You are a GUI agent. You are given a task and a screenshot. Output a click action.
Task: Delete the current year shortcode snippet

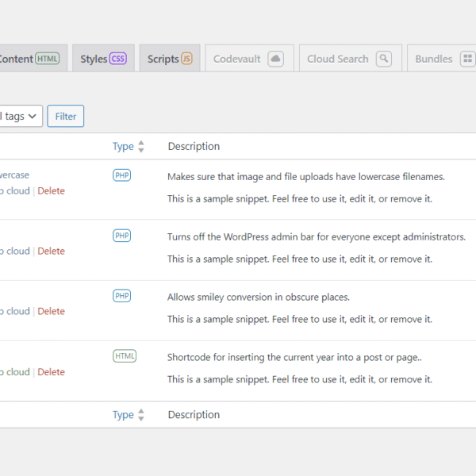(x=51, y=372)
